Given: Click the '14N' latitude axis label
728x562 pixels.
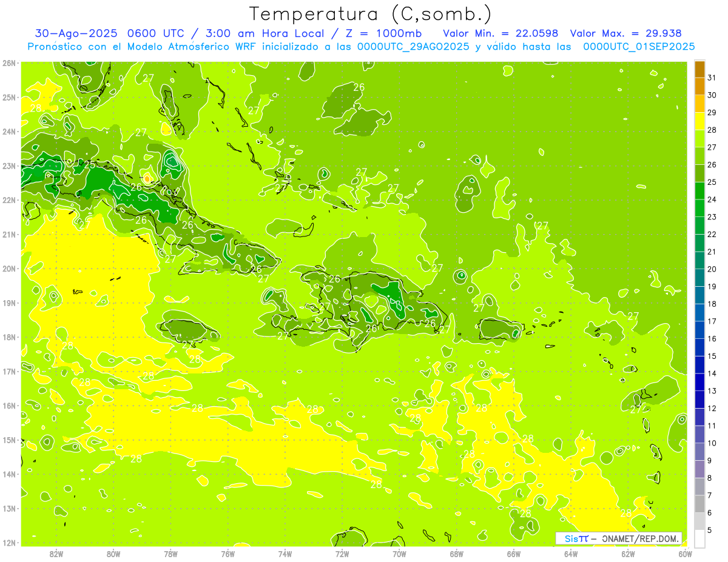Looking at the screenshot, I should [9, 474].
